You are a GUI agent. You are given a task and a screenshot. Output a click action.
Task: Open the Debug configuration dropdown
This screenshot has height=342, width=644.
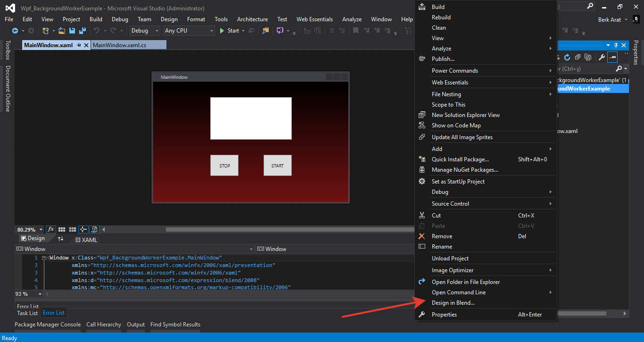(x=145, y=31)
